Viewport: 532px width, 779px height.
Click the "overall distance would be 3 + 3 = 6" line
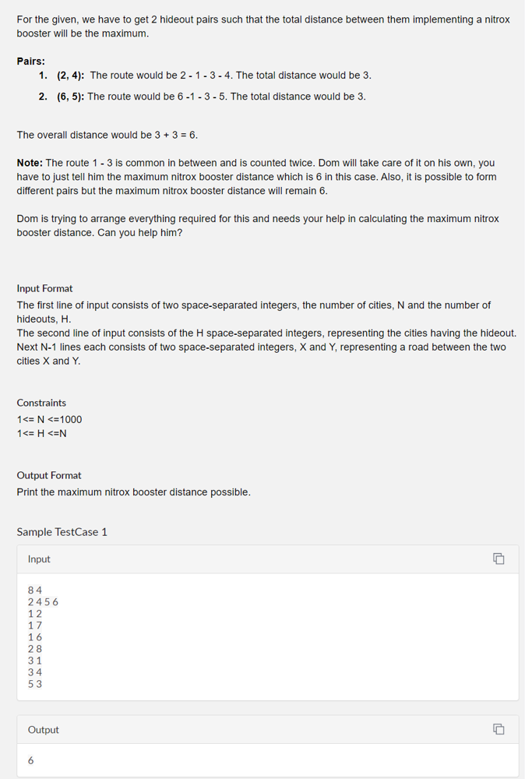[107, 135]
